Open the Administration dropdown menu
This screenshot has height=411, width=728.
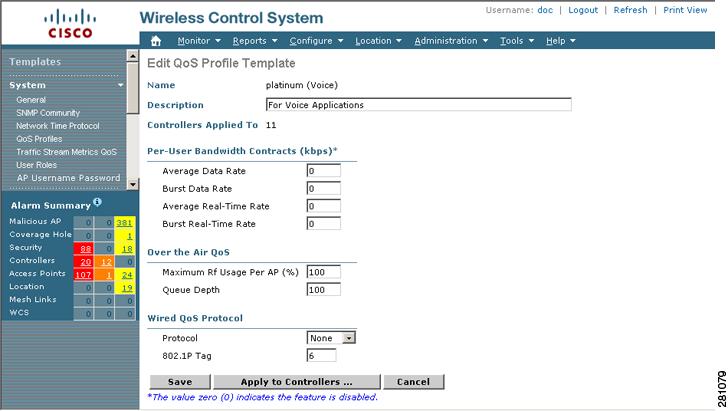point(451,41)
